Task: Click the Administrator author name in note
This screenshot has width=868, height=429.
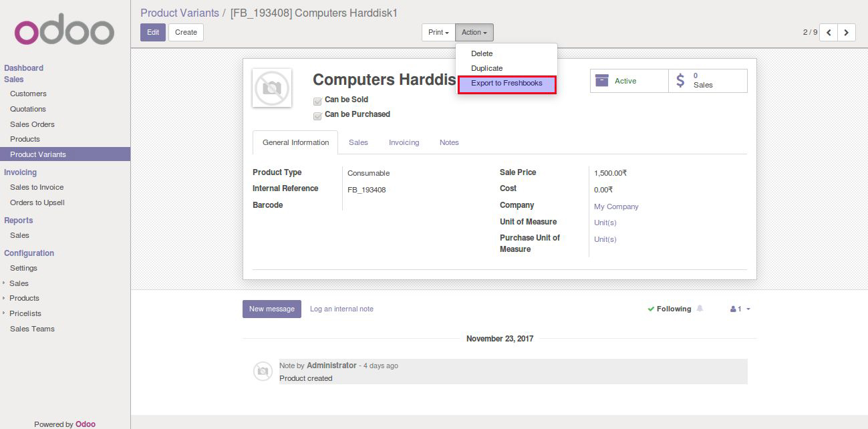Action: click(x=331, y=366)
